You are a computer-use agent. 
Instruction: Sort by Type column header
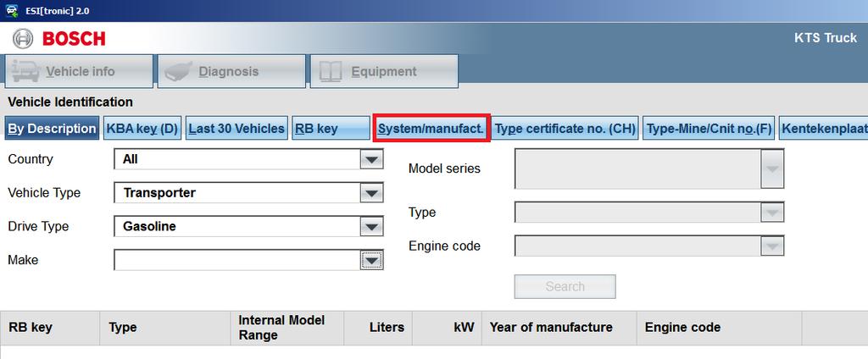click(165, 328)
